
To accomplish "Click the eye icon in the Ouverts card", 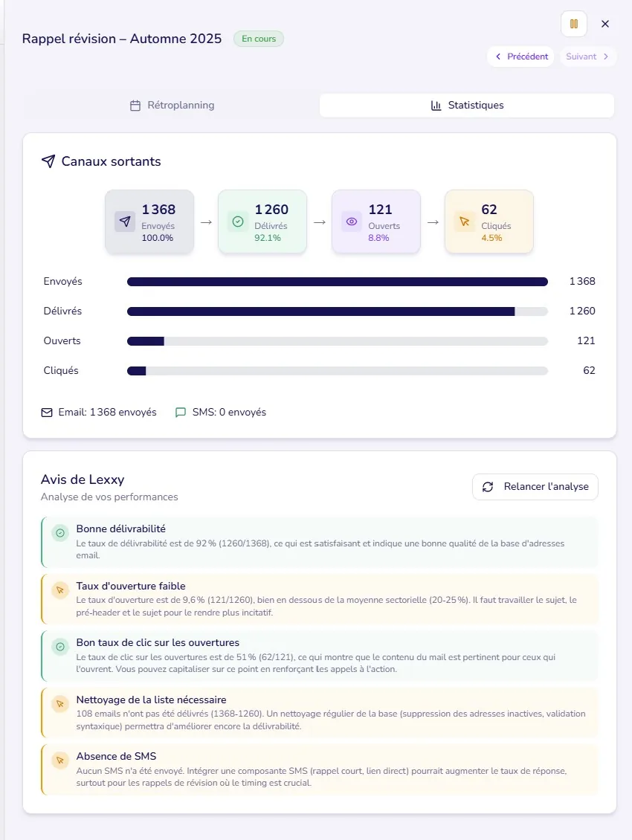I will click(352, 222).
